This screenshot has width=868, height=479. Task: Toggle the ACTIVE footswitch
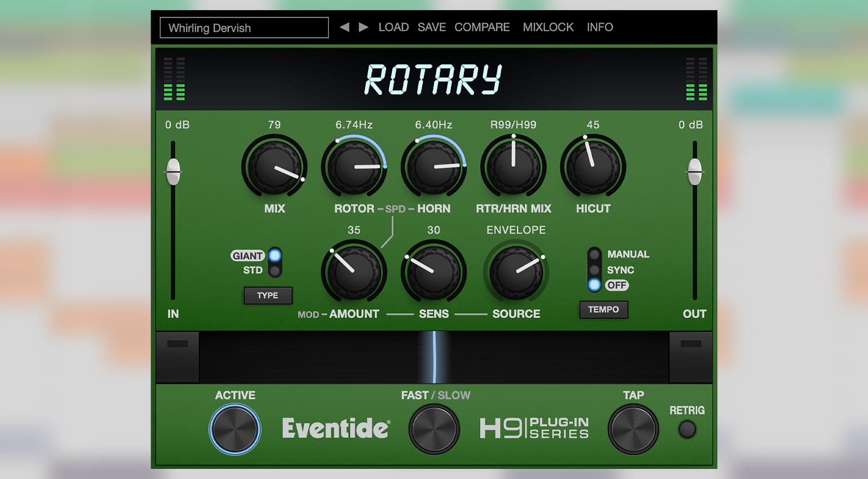(234, 429)
